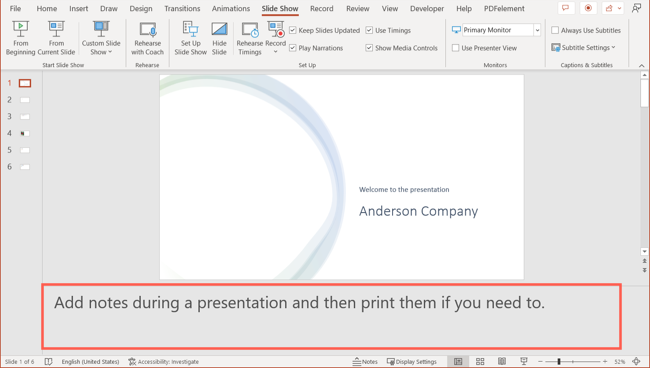Click the Next Slide double-arrow button
The width and height of the screenshot is (650, 368).
[644, 270]
